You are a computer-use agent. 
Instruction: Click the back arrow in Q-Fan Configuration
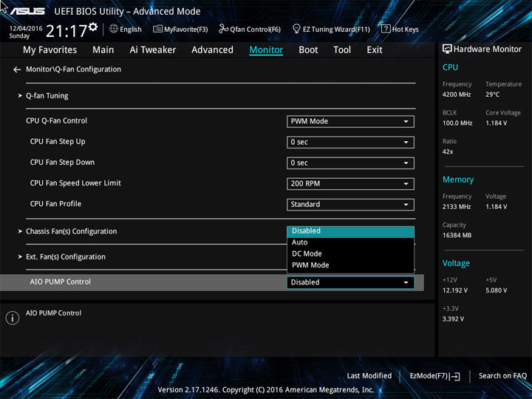point(17,69)
